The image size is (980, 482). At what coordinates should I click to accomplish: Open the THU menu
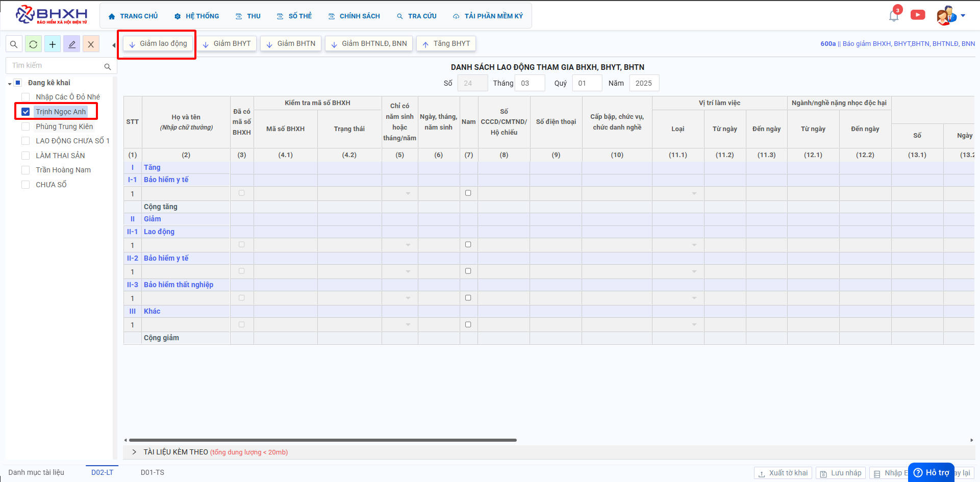248,16
